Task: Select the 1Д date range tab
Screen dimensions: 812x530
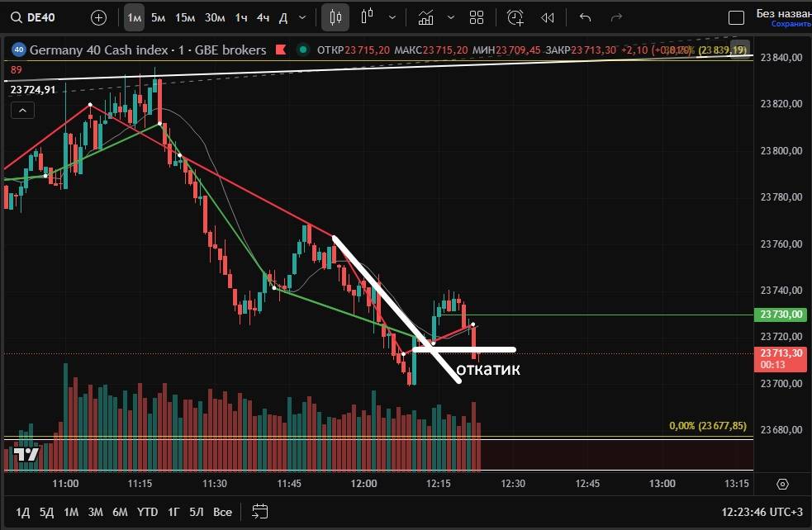Action: click(x=23, y=512)
